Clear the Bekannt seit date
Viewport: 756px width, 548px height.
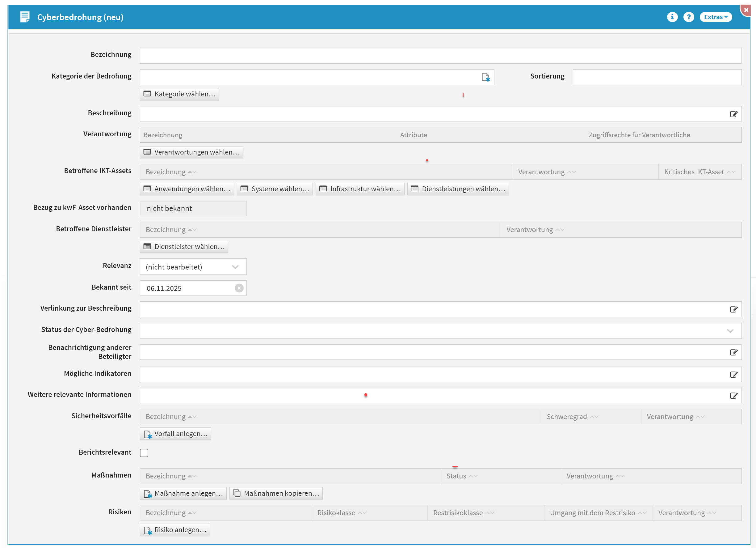239,288
